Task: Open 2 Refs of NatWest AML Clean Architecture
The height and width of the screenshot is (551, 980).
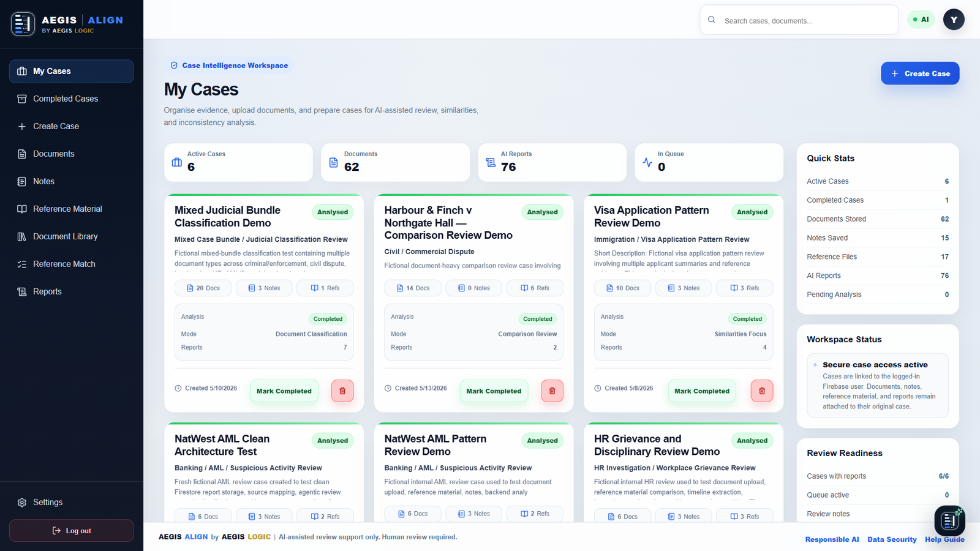Action: (x=325, y=516)
